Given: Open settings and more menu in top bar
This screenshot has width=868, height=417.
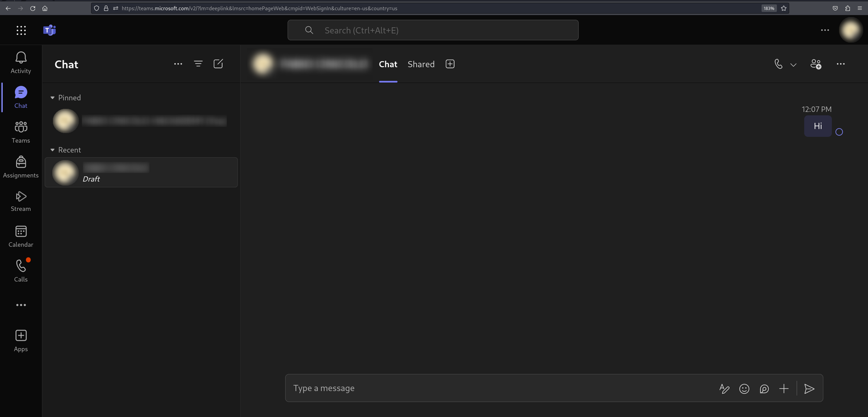Looking at the screenshot, I should tap(825, 30).
